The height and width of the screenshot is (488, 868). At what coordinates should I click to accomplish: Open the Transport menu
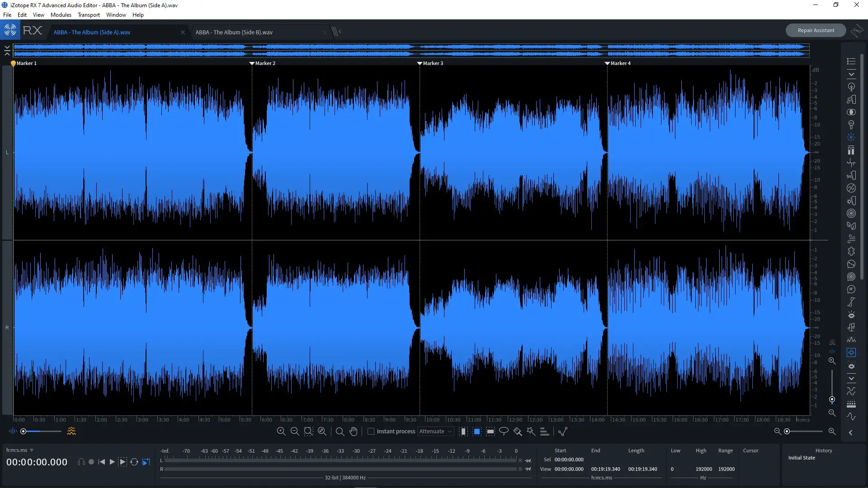[x=89, y=15]
